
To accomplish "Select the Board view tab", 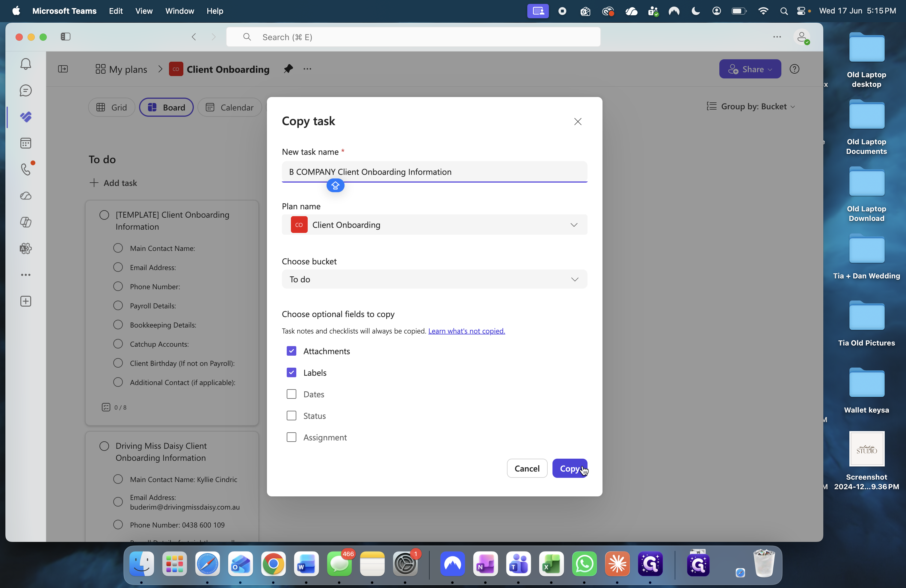I will tap(166, 107).
